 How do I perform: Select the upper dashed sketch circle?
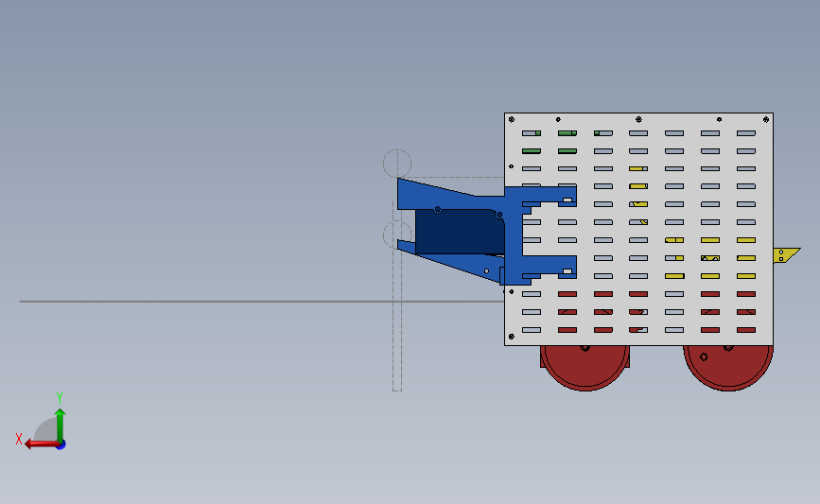click(397, 164)
